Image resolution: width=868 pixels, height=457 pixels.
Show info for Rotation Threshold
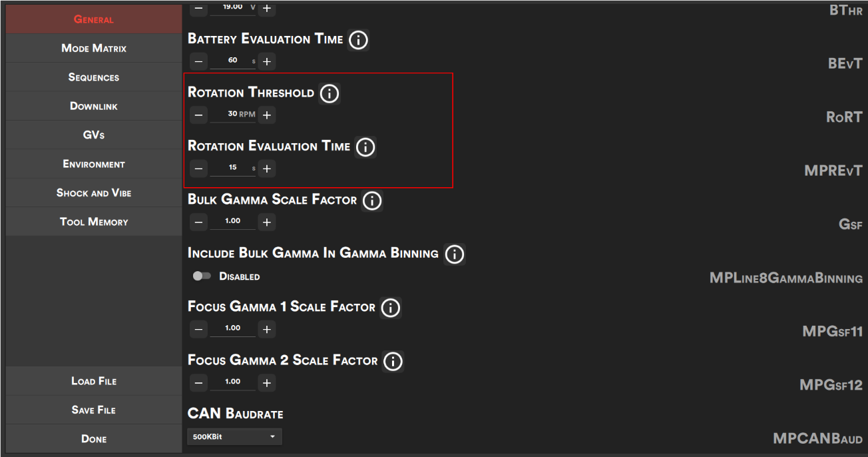point(329,94)
